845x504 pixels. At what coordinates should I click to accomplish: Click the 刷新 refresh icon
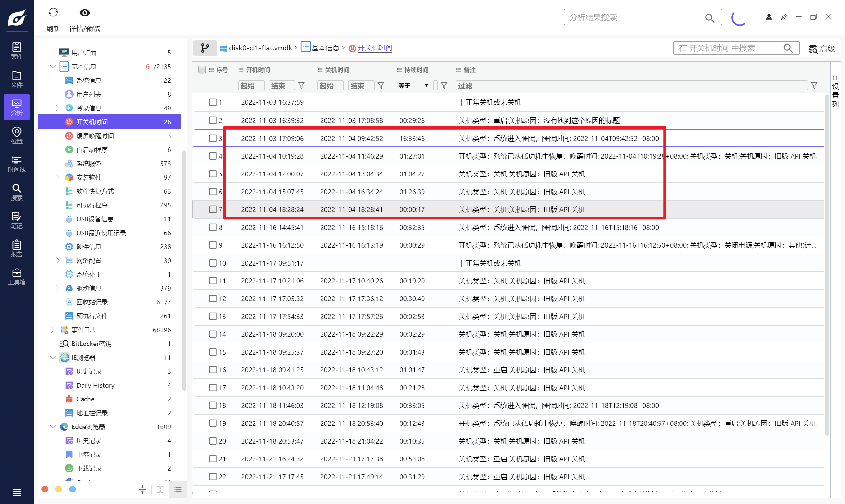tap(53, 13)
